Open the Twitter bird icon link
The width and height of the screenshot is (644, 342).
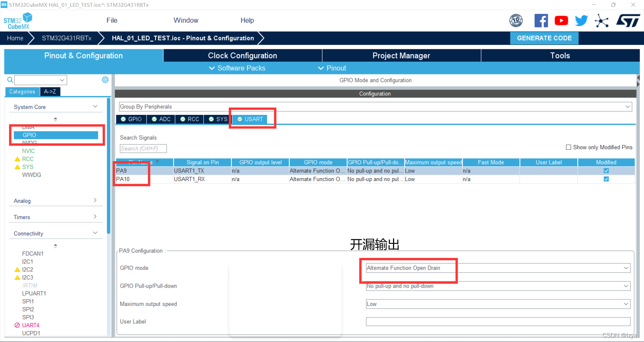581,20
